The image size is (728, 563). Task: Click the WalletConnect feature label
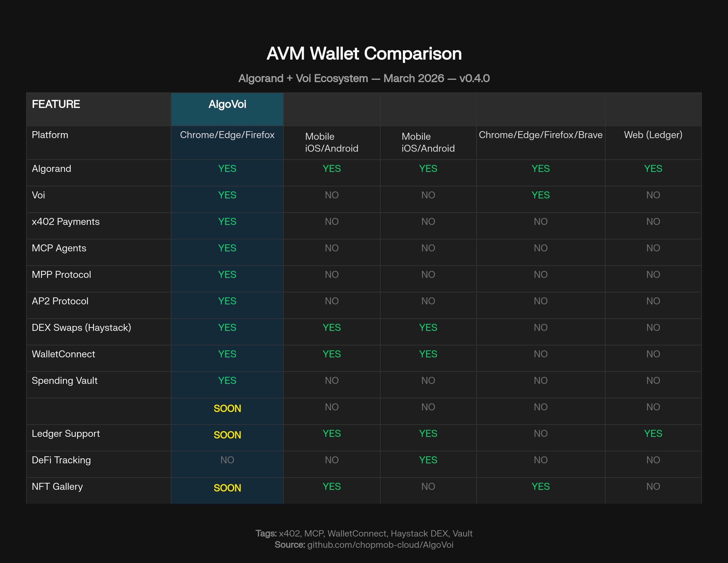coord(63,354)
